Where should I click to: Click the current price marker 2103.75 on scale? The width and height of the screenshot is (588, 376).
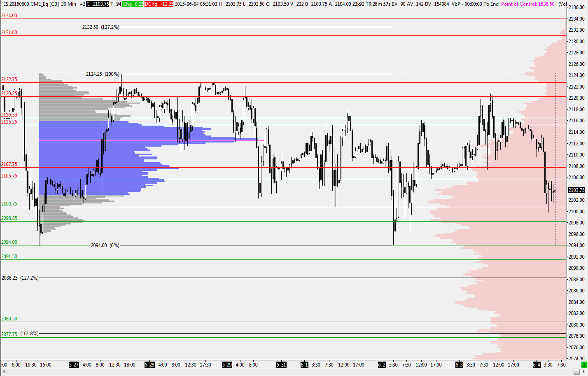pos(576,190)
